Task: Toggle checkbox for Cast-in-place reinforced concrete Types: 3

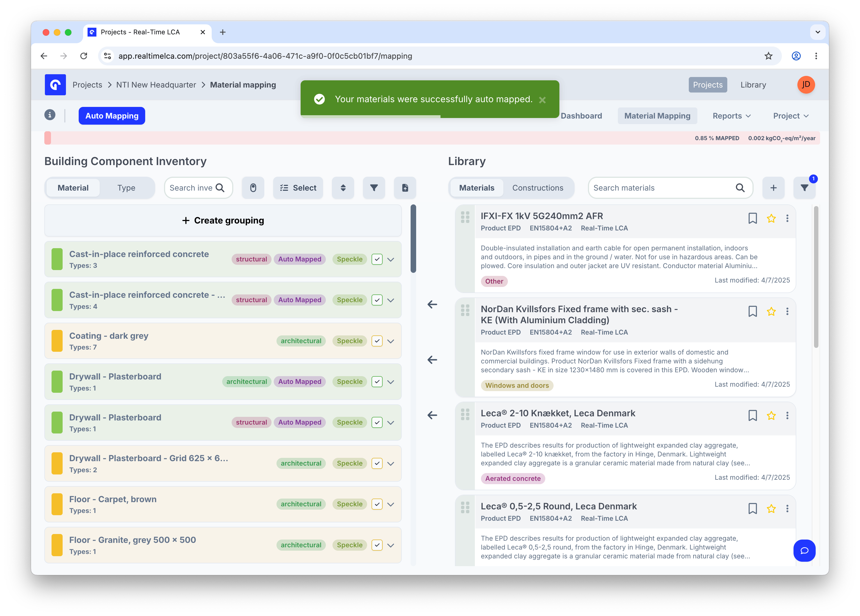Action: [x=377, y=259]
